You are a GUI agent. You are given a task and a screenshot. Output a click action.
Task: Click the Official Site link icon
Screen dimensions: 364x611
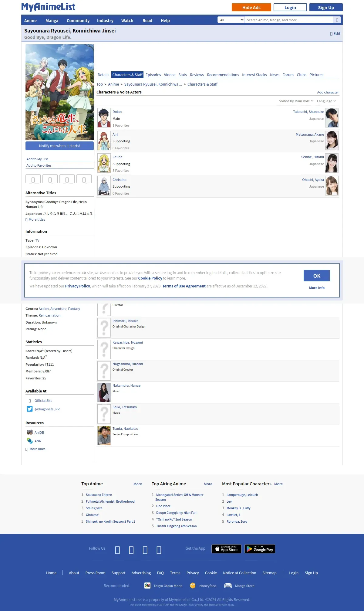coord(30,401)
